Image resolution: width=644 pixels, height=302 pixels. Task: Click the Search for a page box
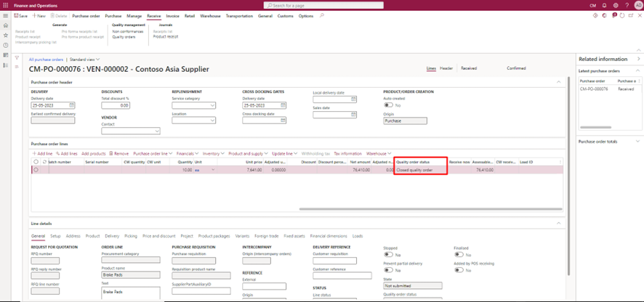[323, 5]
